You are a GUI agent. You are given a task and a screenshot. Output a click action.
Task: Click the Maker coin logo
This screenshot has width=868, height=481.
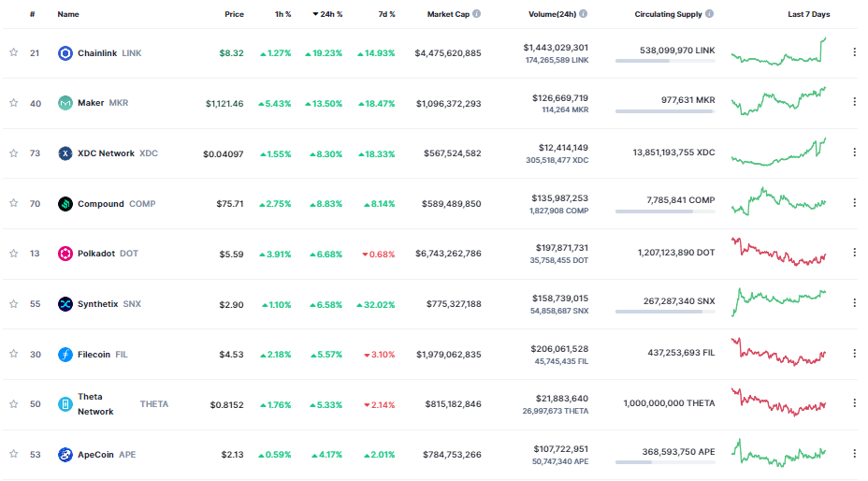[x=65, y=103]
